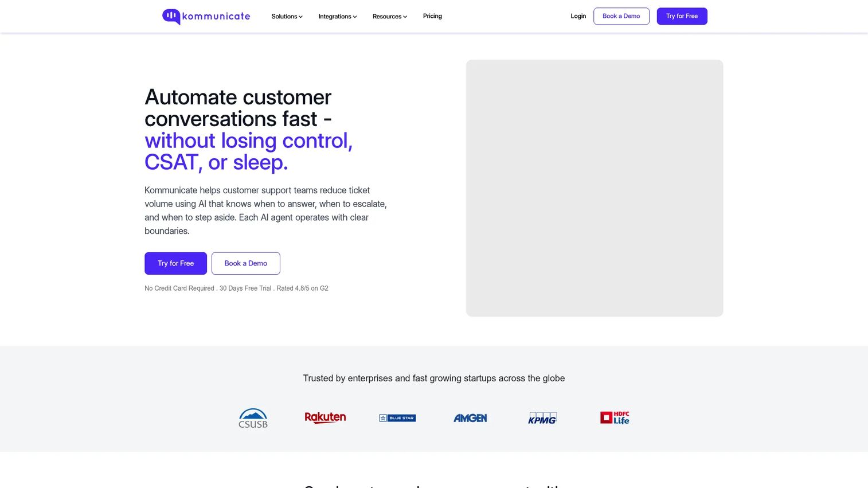This screenshot has width=868, height=488.
Task: Click the 'Rated 4.8/5 on G2' text
Action: pos(302,288)
